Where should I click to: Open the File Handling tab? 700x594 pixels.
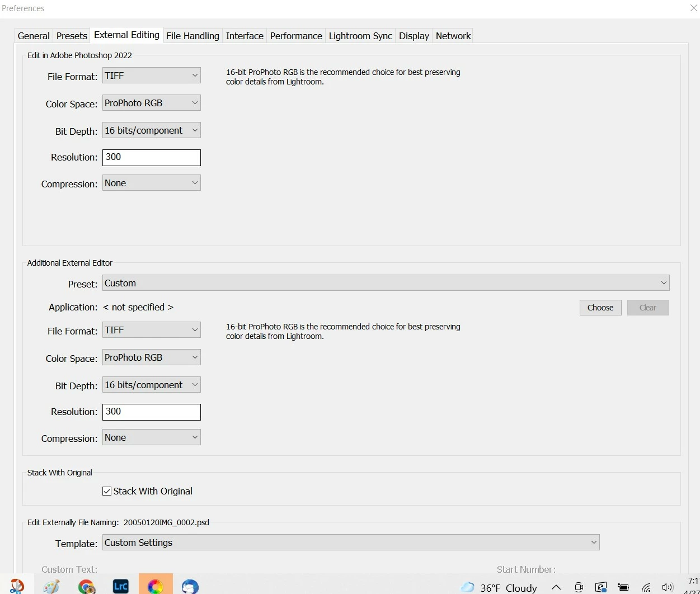tap(192, 36)
